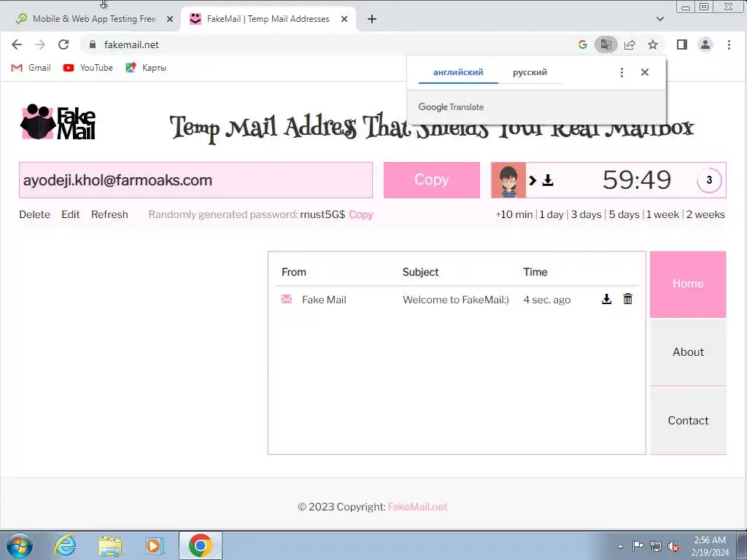Open About in side menu
Screen dimensions: 747x560
coord(688,352)
